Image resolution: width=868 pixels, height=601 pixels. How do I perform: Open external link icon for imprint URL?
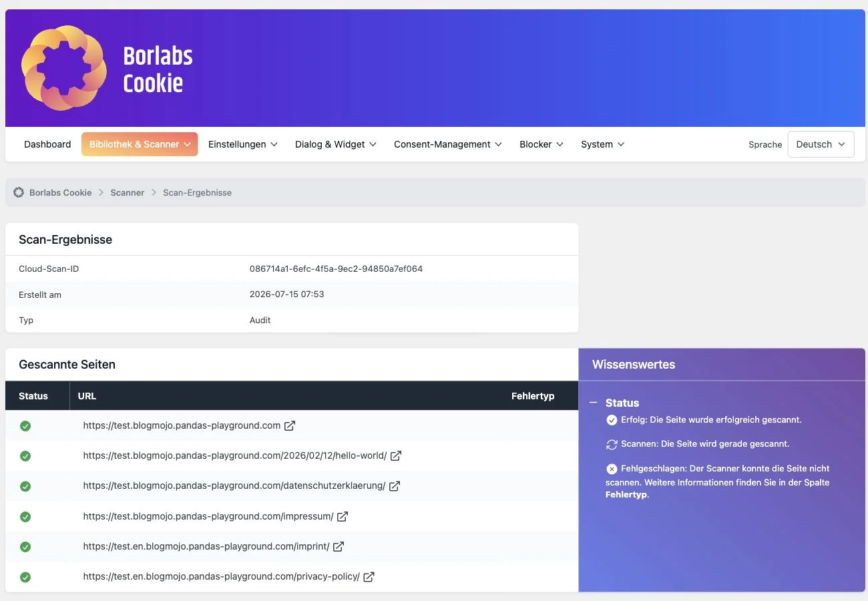(x=339, y=546)
